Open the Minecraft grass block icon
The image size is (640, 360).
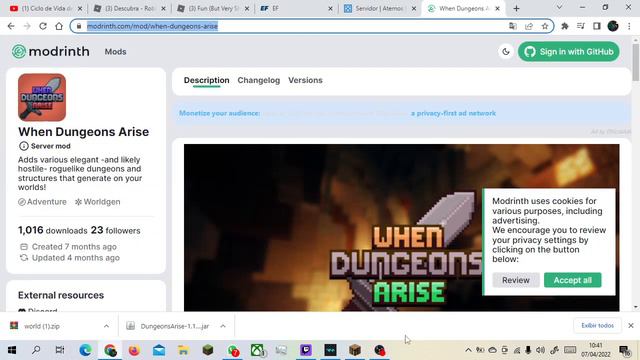pyautogui.click(x=208, y=350)
